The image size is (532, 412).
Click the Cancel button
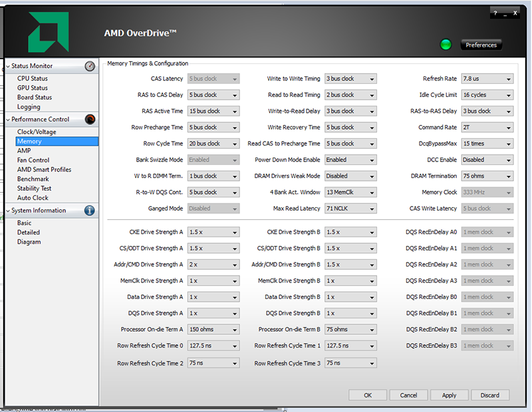click(x=408, y=395)
